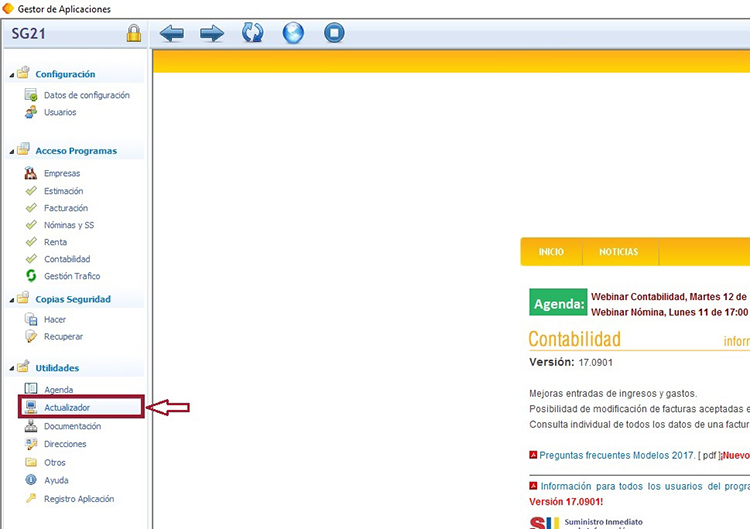The width and height of the screenshot is (750, 529).
Task: Collapse the Copias Seguridad section
Action: (12, 299)
